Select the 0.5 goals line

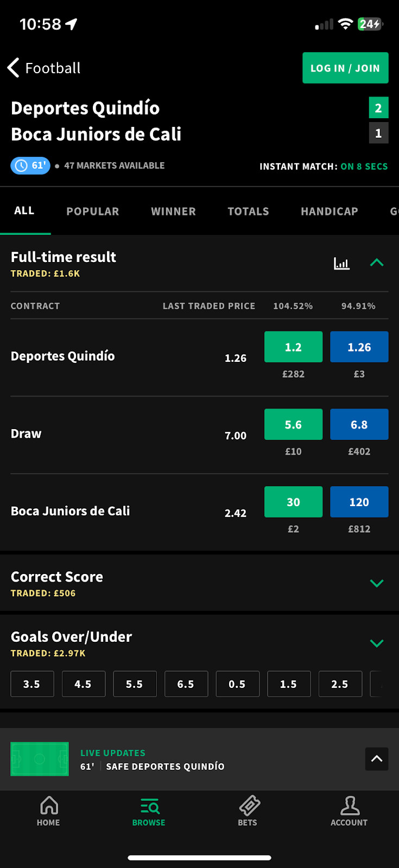pos(237,684)
